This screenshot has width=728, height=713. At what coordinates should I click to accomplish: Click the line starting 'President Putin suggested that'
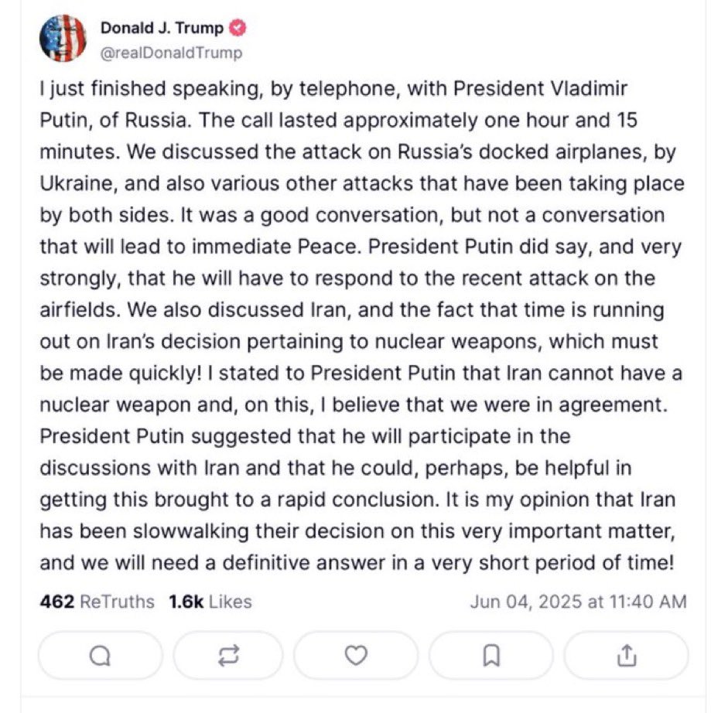click(x=305, y=436)
